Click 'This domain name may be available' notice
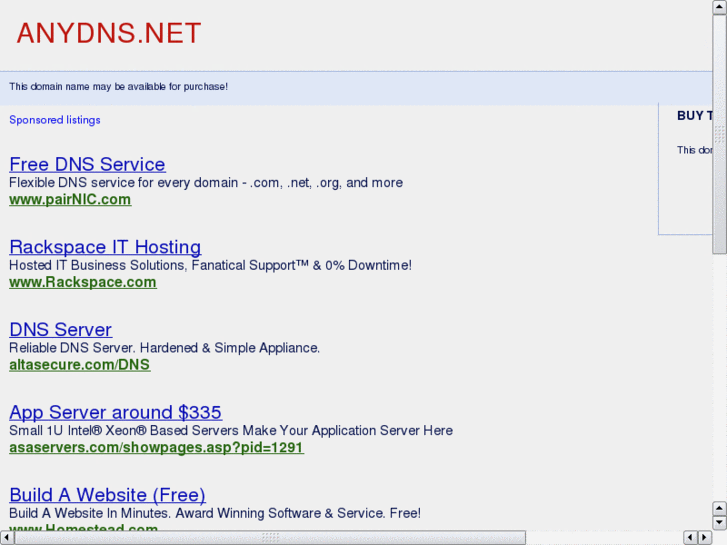Viewport: 727px width, 545px height. (x=118, y=87)
